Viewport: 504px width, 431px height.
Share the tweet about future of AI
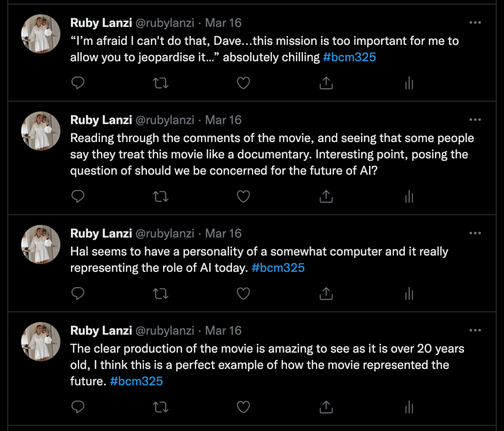tap(326, 197)
